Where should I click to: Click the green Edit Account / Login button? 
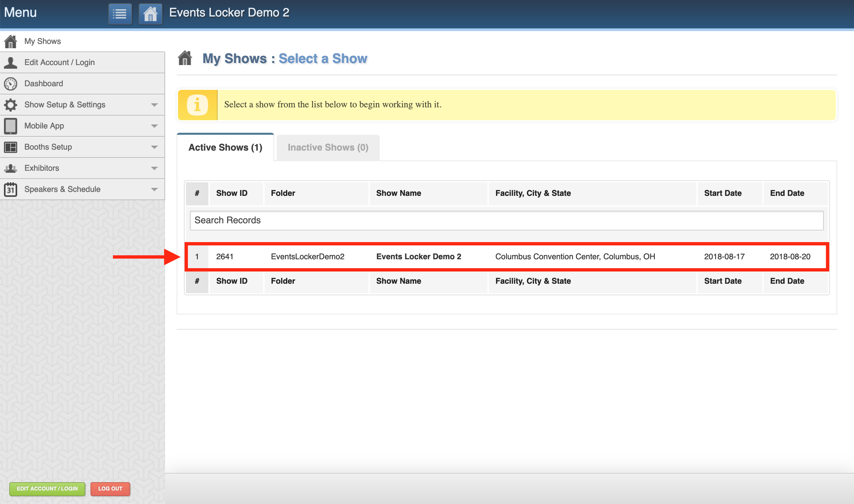pos(47,489)
